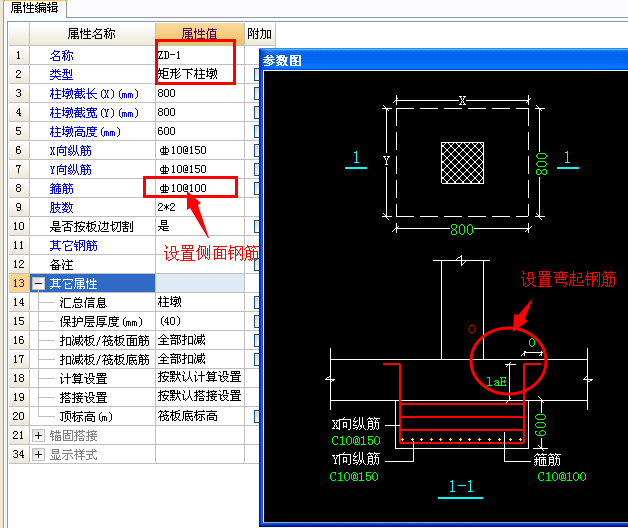The width and height of the screenshot is (628, 528).
Task: Select the 肢数 value 2*2
Action: (x=199, y=208)
